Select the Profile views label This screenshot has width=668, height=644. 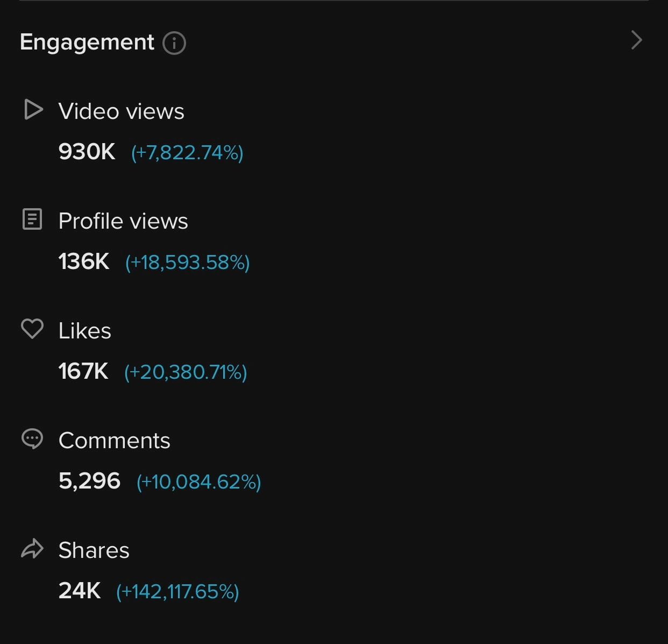click(x=123, y=221)
